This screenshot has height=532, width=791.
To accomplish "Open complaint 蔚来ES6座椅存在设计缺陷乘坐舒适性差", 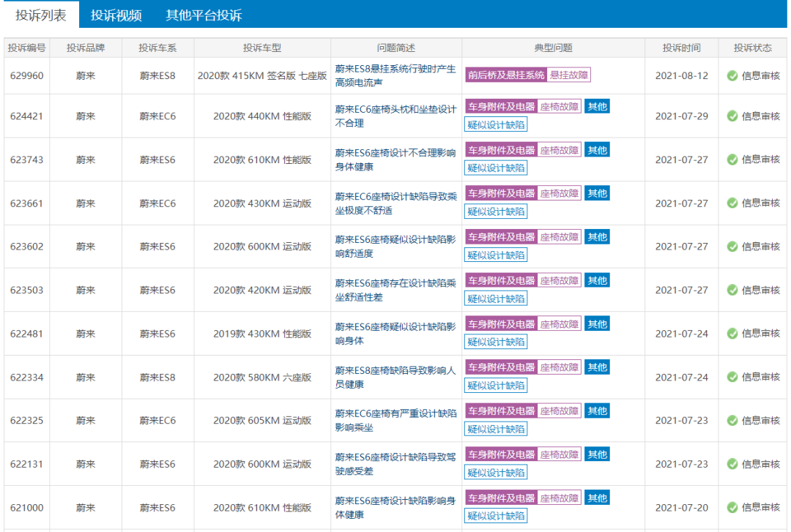I will click(x=395, y=290).
